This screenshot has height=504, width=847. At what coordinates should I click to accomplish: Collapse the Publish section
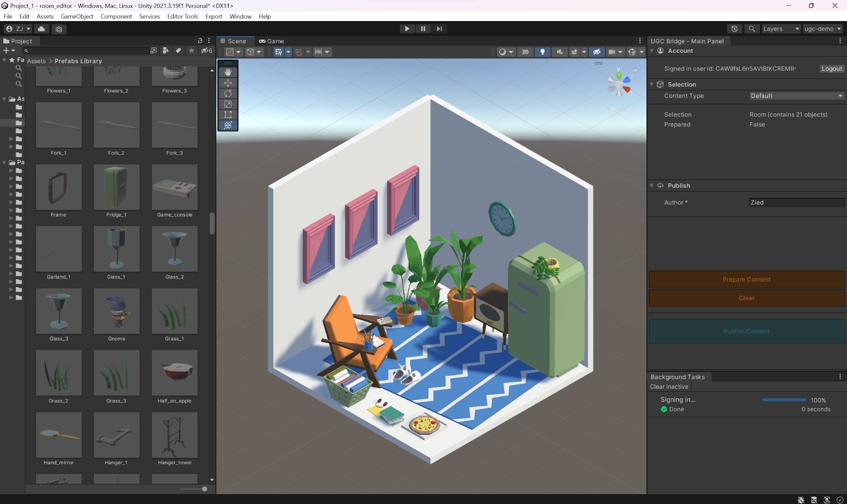pos(652,186)
